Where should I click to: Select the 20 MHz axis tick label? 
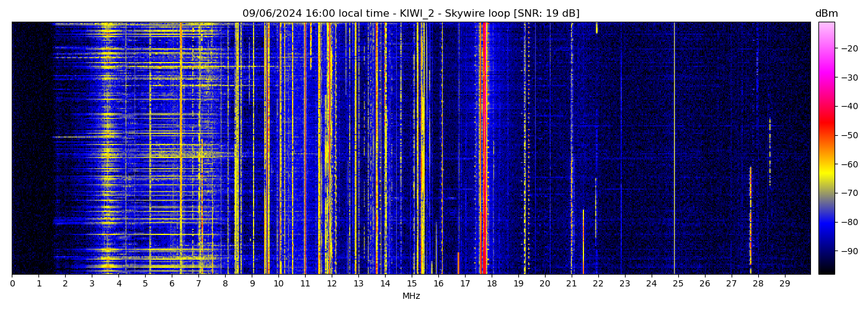544,284
